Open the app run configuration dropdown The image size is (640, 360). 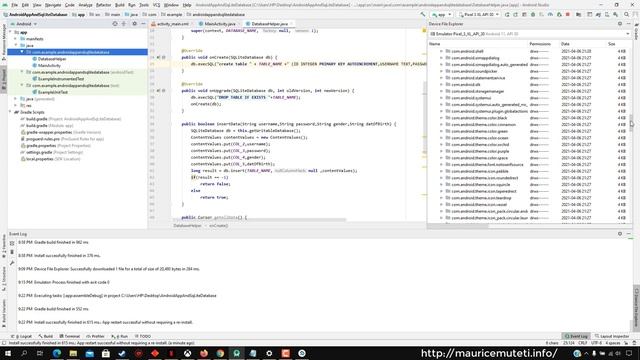coord(442,14)
